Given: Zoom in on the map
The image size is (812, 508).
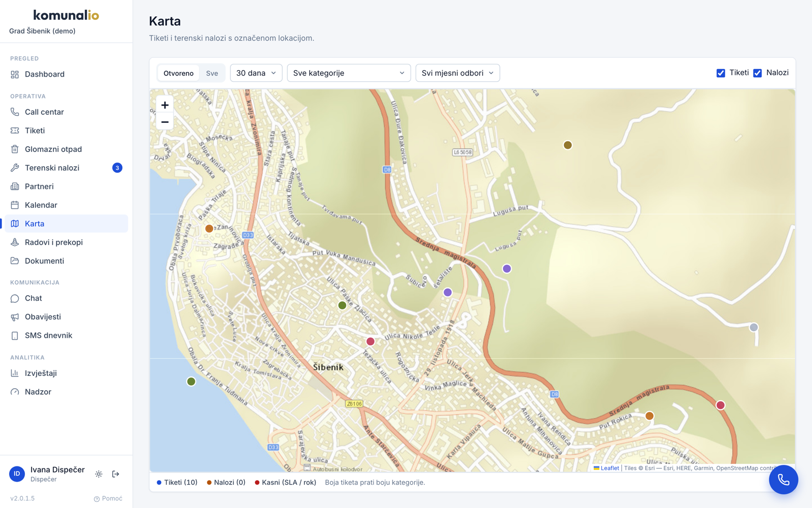Looking at the screenshot, I should click(165, 105).
